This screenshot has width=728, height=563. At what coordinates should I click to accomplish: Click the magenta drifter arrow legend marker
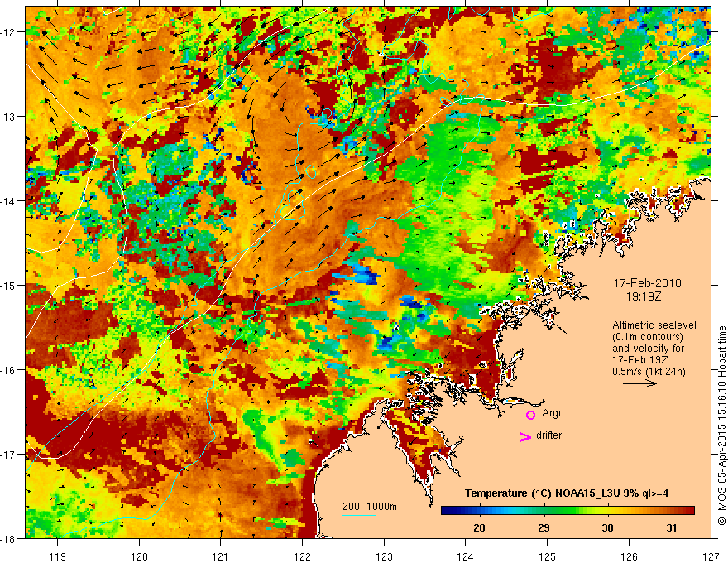point(525,437)
